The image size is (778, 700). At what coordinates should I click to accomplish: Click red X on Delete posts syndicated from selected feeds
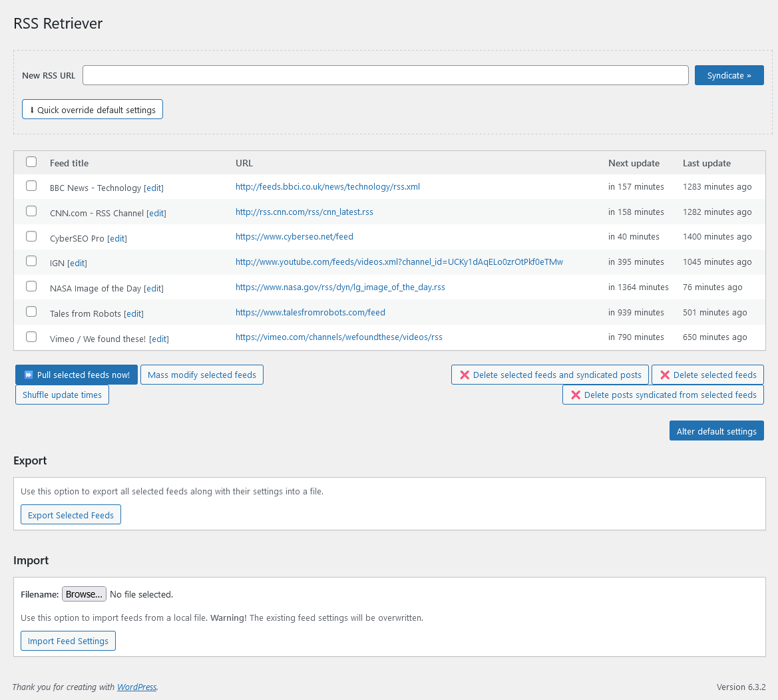click(576, 395)
